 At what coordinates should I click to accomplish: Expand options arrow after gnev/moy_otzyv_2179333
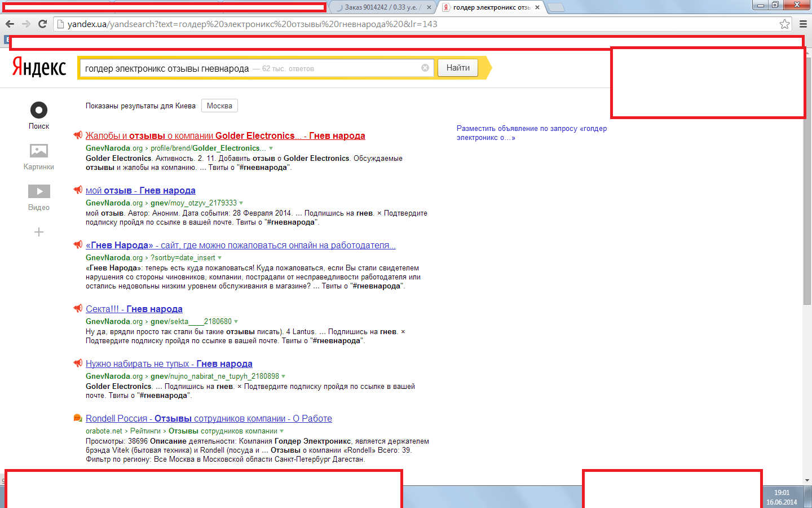241,203
